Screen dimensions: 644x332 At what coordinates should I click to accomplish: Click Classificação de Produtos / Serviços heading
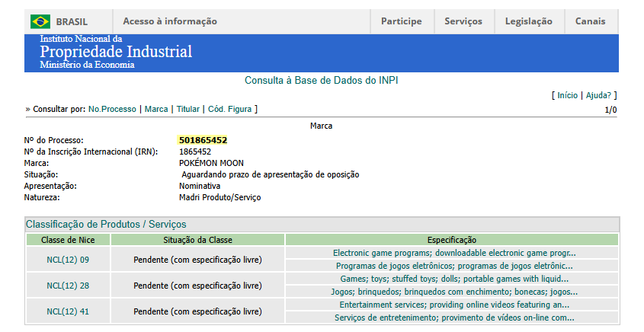(x=106, y=225)
